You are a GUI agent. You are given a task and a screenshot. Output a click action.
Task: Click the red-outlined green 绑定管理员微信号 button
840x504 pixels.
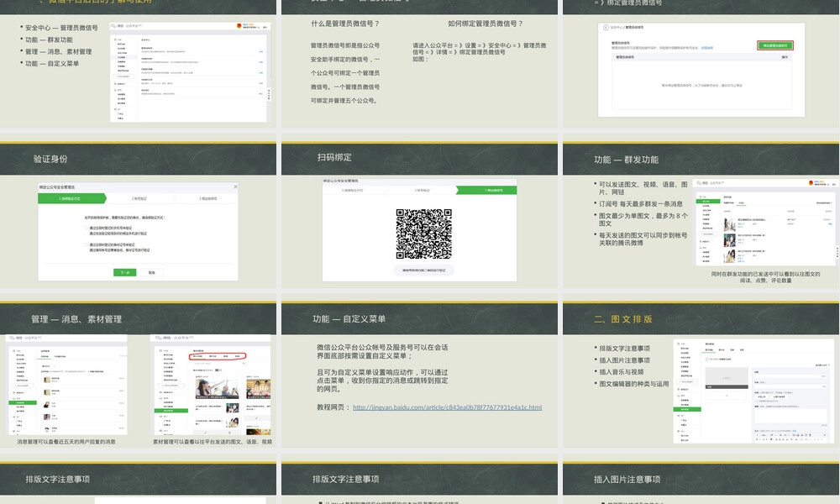[x=774, y=45]
